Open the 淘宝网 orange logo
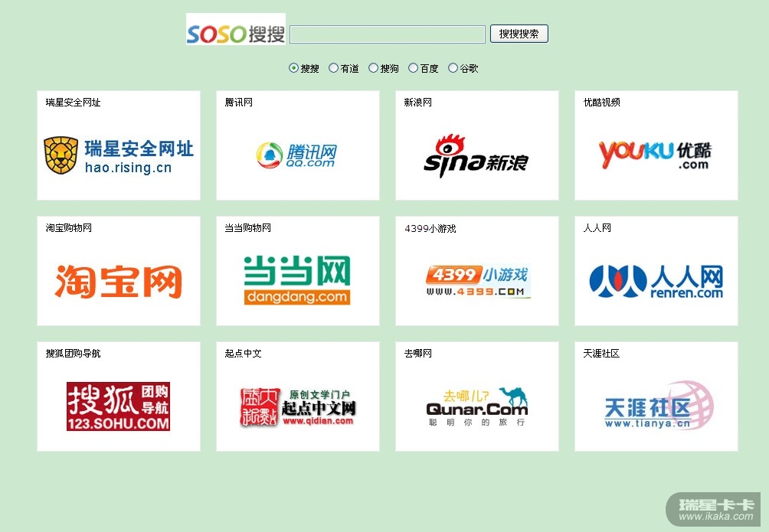 click(x=118, y=281)
